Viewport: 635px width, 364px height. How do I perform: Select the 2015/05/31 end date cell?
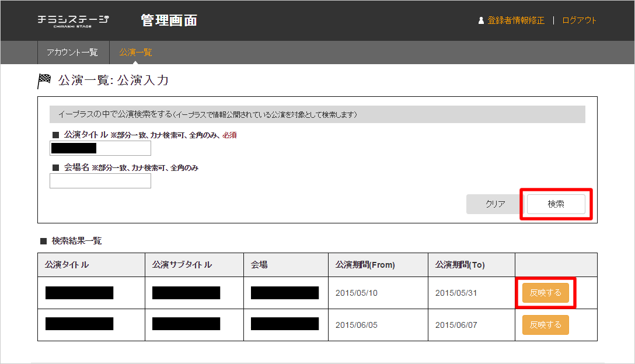456,293
